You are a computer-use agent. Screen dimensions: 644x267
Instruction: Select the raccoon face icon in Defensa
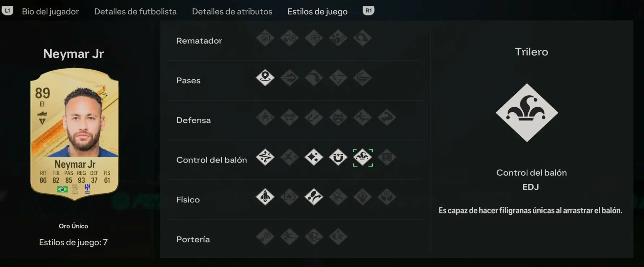pyautogui.click(x=338, y=118)
